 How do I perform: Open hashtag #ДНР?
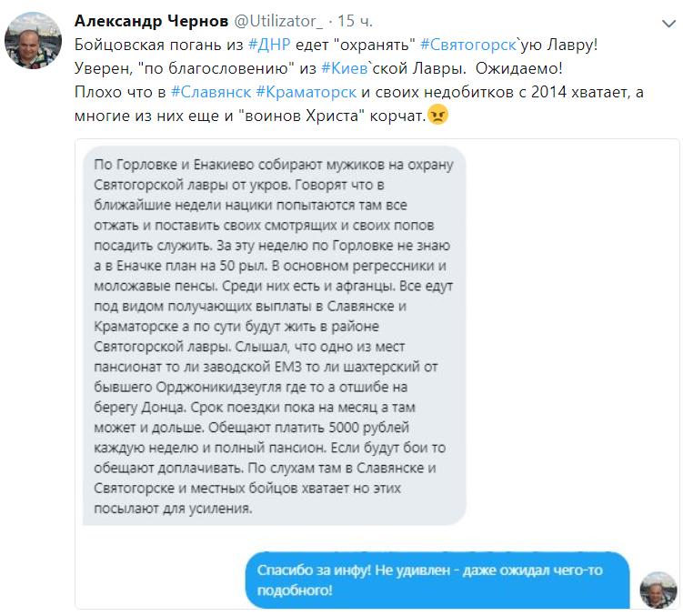(269, 45)
